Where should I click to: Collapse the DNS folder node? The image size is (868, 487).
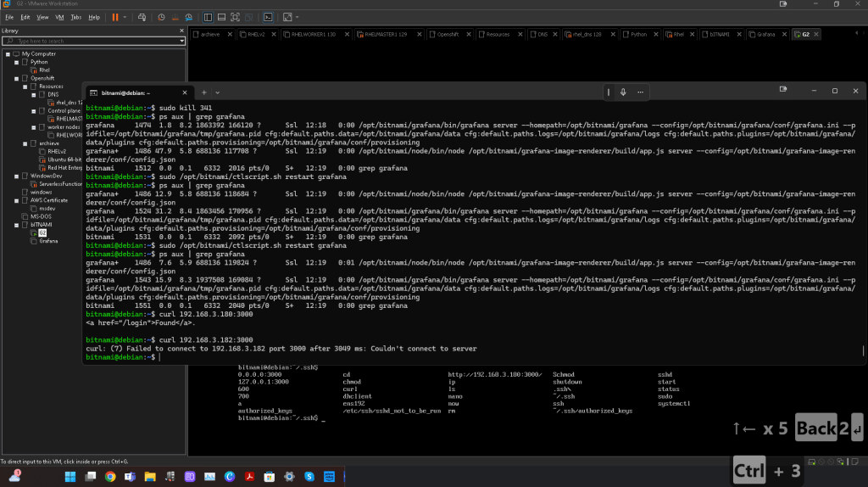[34, 95]
